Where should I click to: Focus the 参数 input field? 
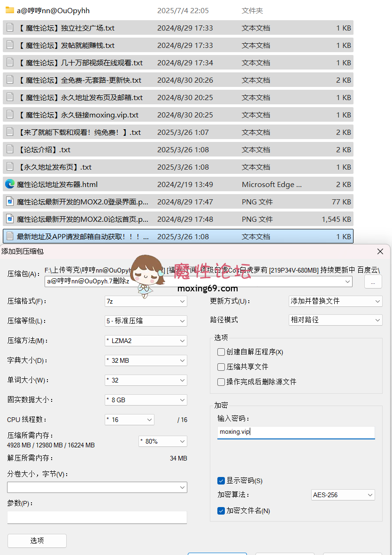pyautogui.click(x=97, y=517)
